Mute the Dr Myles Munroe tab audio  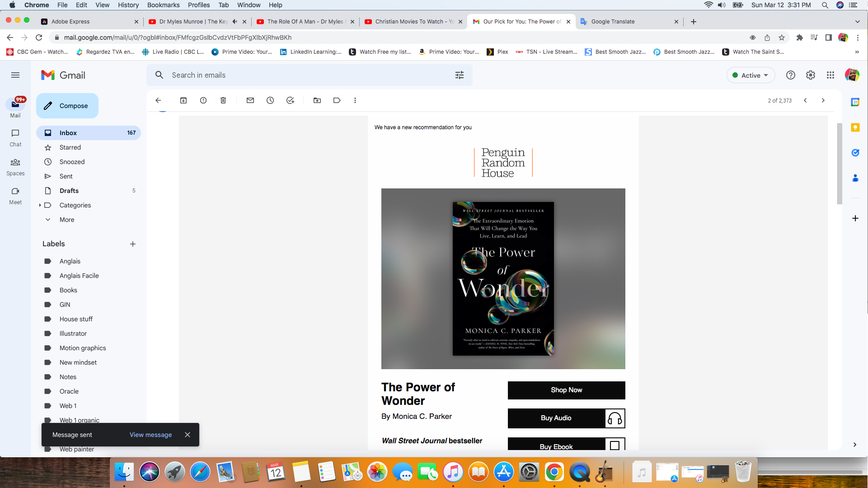(235, 21)
